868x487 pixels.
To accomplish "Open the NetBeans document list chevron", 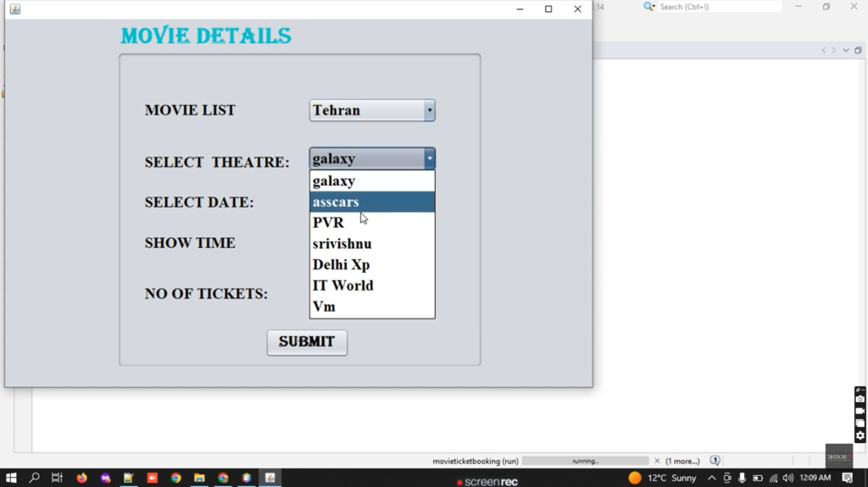I will pos(846,50).
